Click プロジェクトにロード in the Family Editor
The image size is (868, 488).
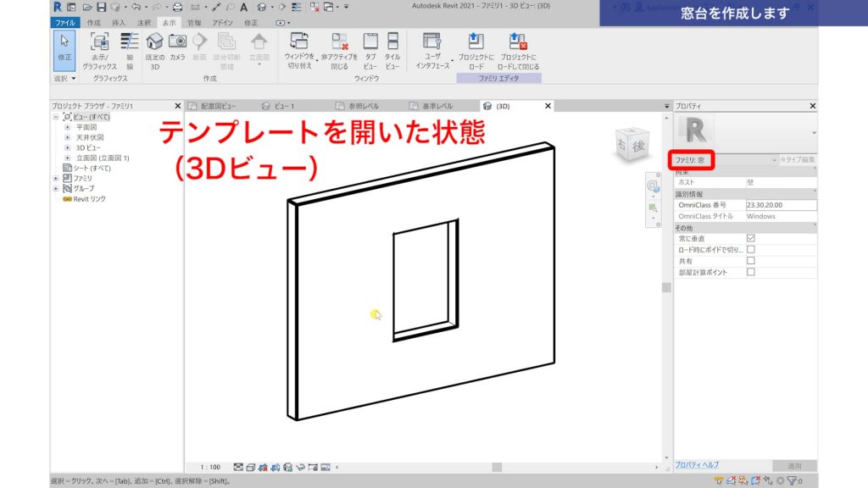(475, 44)
